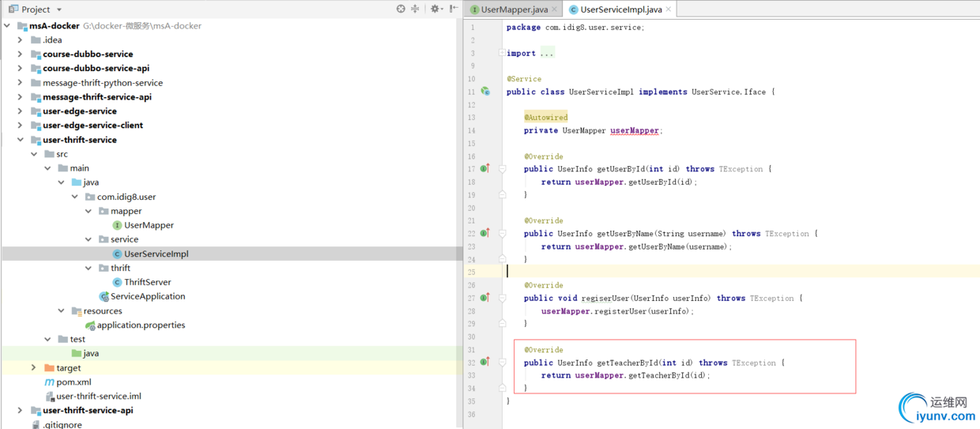The width and height of the screenshot is (980, 429).
Task: Switch to the UserMapper.java tab
Action: [x=514, y=9]
